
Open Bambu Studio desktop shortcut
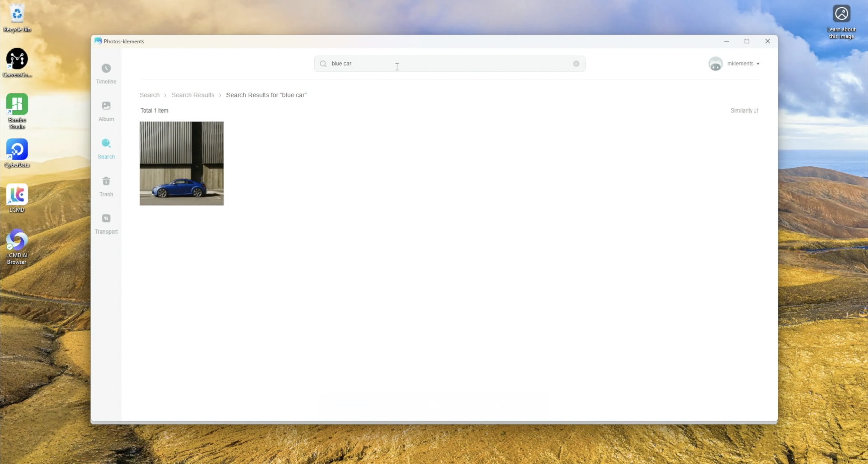point(17,110)
